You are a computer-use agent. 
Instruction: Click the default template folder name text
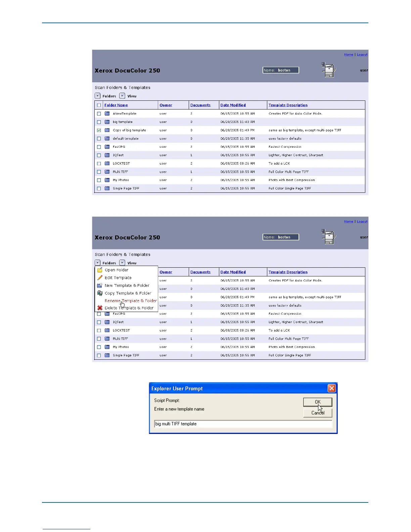126,138
